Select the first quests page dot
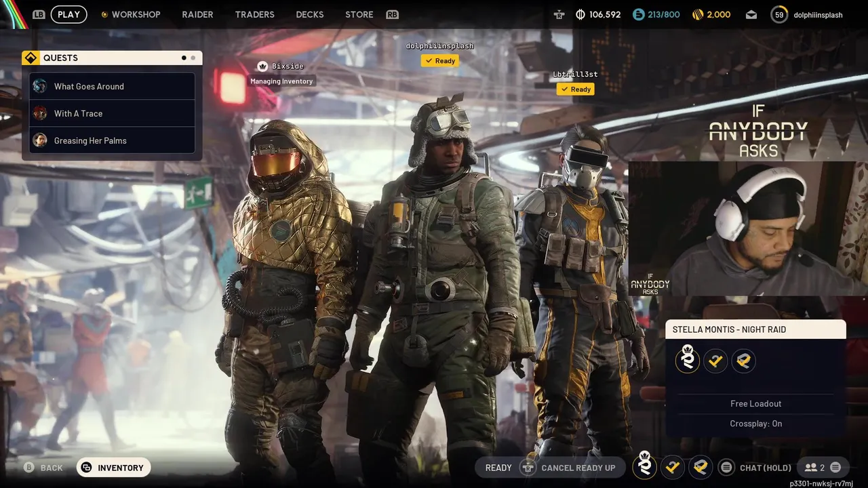Image resolution: width=868 pixels, height=488 pixels. click(x=184, y=58)
